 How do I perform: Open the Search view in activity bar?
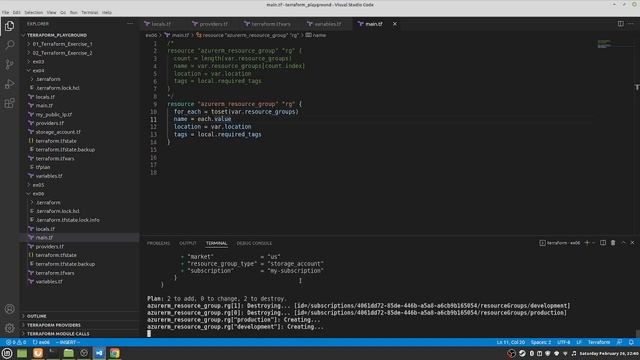9,45
